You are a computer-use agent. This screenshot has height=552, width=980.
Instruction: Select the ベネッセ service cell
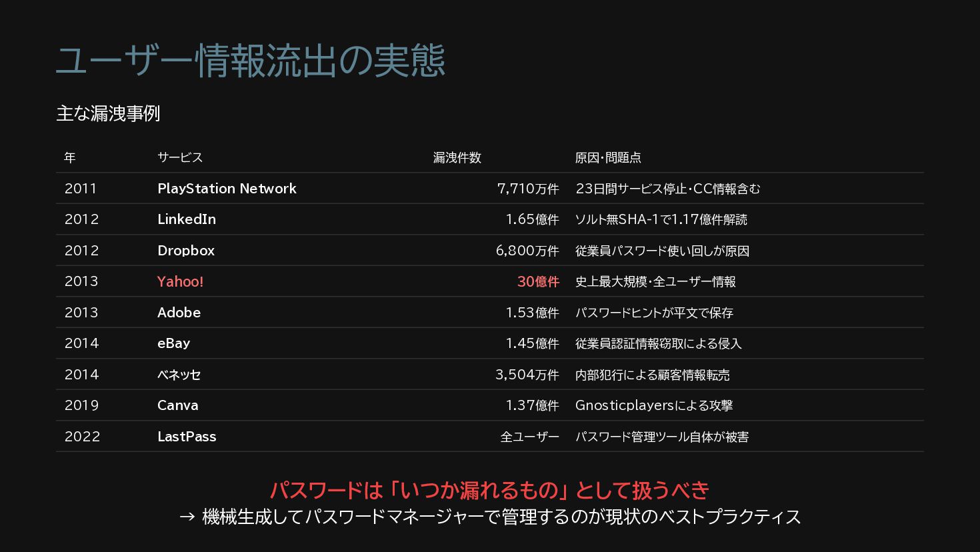click(179, 375)
